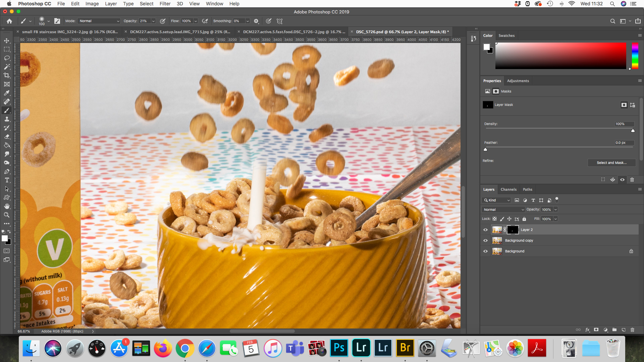The height and width of the screenshot is (362, 644).
Task: Open the Filter menu
Action: click(165, 4)
